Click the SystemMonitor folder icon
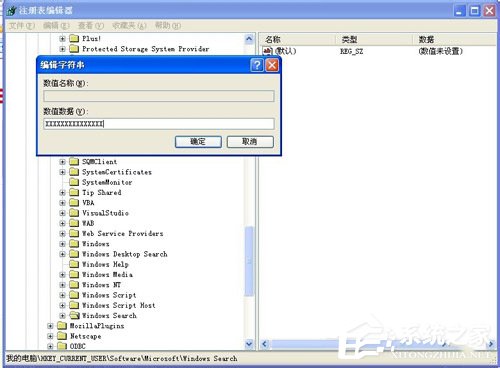This screenshot has width=500, height=368. (74, 182)
